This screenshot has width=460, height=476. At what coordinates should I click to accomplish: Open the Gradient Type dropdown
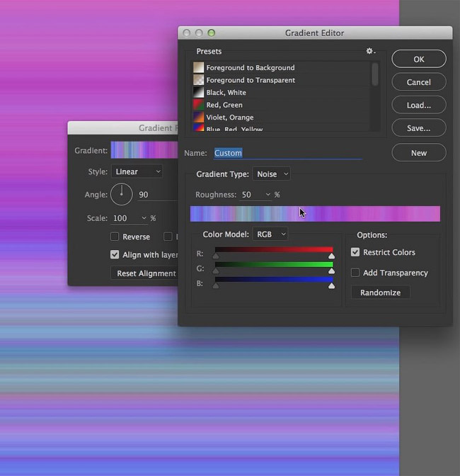[271, 174]
